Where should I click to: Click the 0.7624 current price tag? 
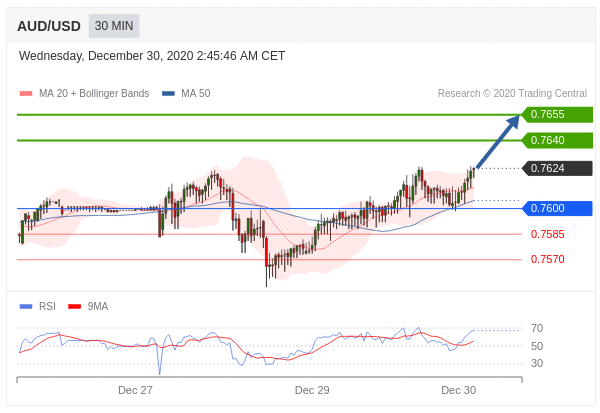coord(558,168)
